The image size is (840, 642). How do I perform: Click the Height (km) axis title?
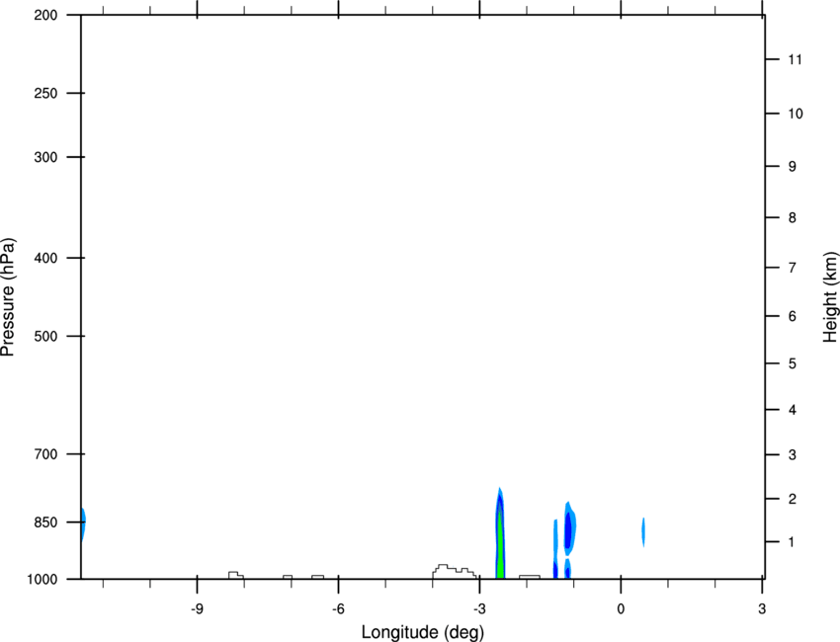830,296
